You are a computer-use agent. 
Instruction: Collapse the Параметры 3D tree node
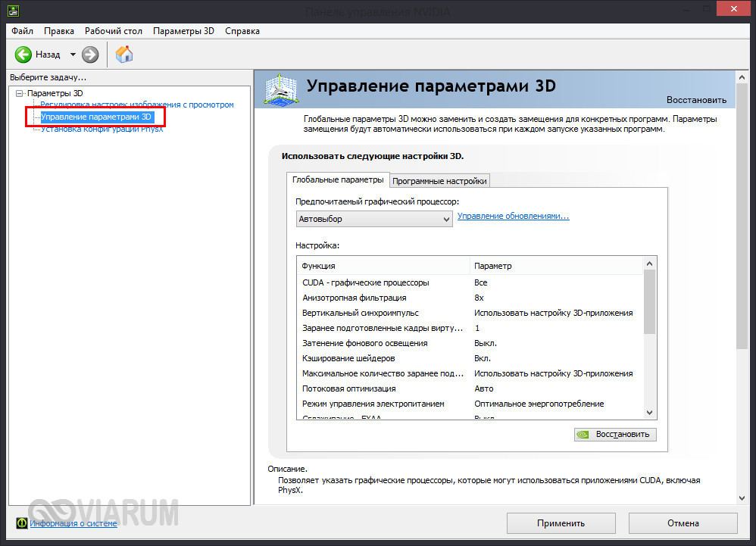click(x=20, y=93)
